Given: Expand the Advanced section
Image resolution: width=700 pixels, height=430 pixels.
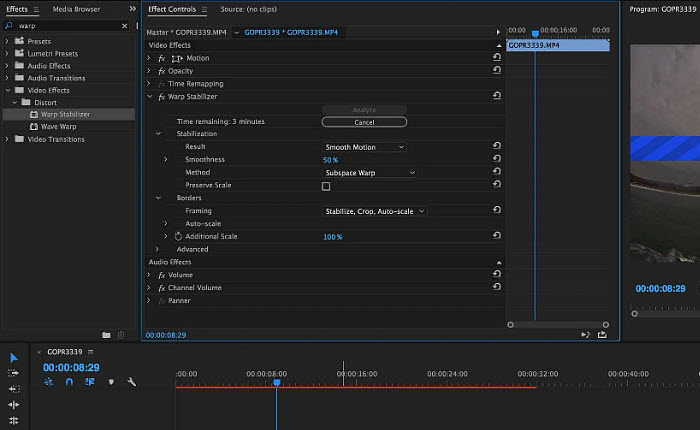Looking at the screenshot, I should [157, 249].
